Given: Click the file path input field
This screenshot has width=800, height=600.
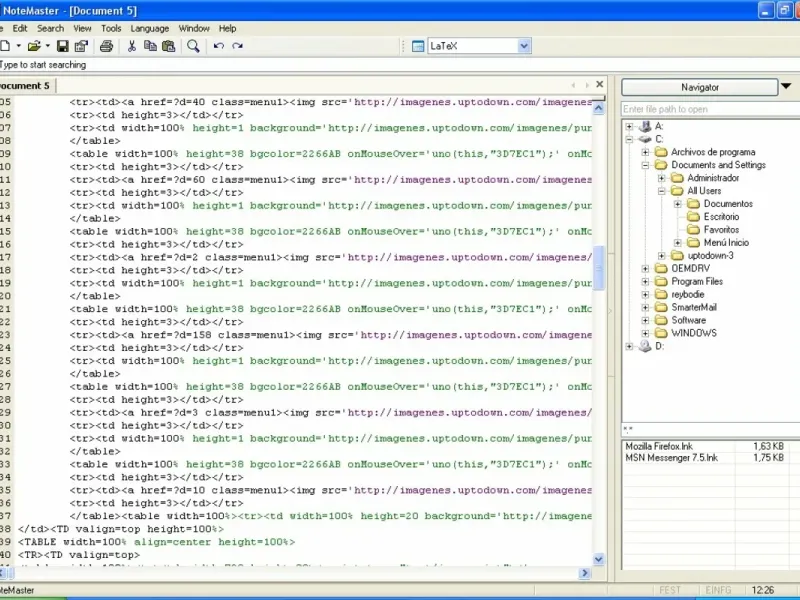Looking at the screenshot, I should click(706, 109).
